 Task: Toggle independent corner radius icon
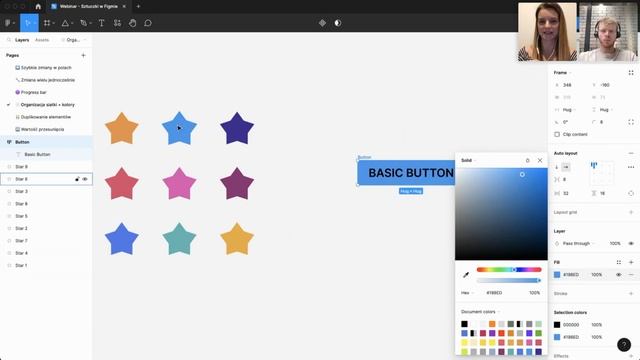[x=631, y=122]
